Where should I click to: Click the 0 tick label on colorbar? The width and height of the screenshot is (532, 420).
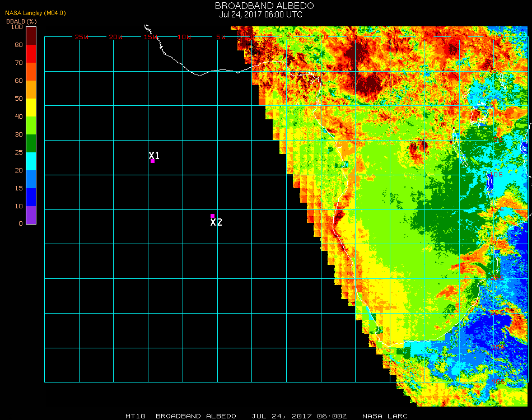tap(20, 223)
